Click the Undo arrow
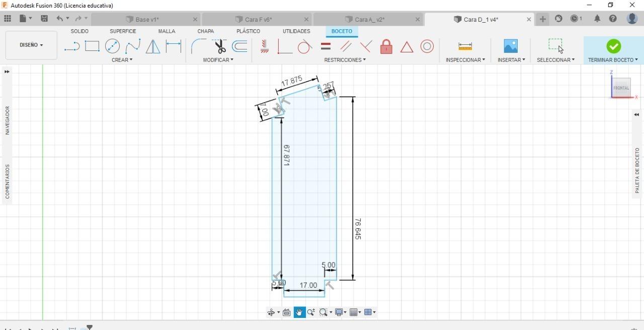This screenshot has width=644, height=330. [x=60, y=19]
